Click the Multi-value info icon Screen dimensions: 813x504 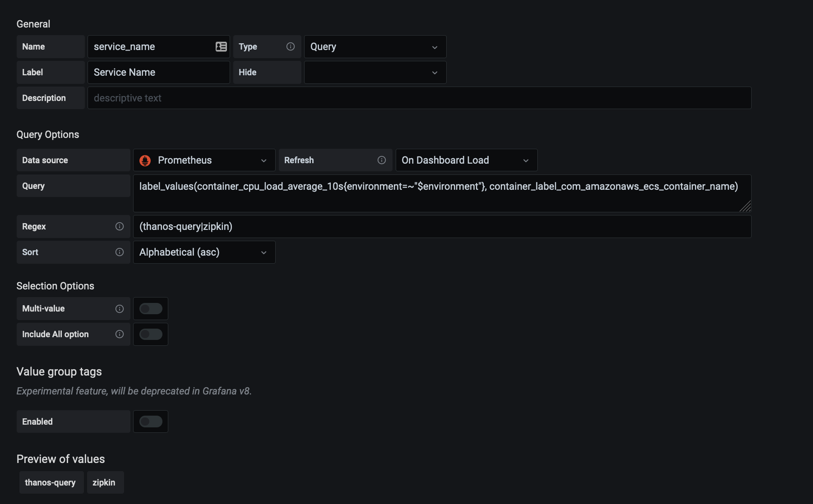120,309
